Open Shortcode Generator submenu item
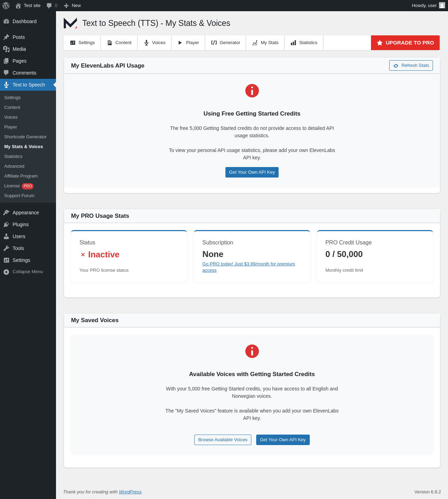Screen dimensions: 448x499 [28, 137]
